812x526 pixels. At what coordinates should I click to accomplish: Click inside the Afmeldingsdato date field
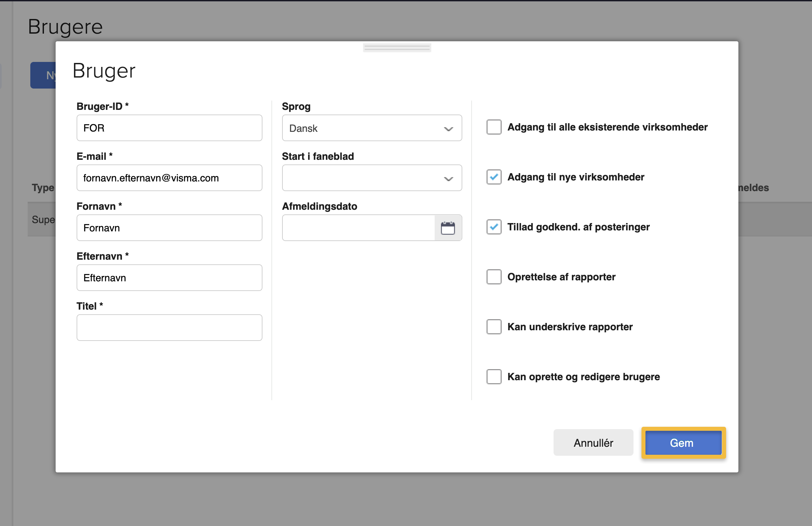tap(358, 228)
